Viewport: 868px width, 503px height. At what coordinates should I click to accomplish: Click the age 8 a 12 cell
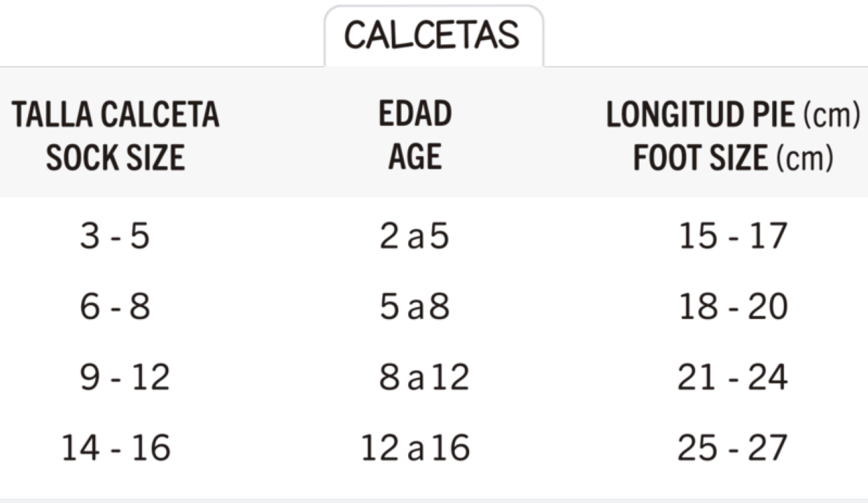[423, 378]
